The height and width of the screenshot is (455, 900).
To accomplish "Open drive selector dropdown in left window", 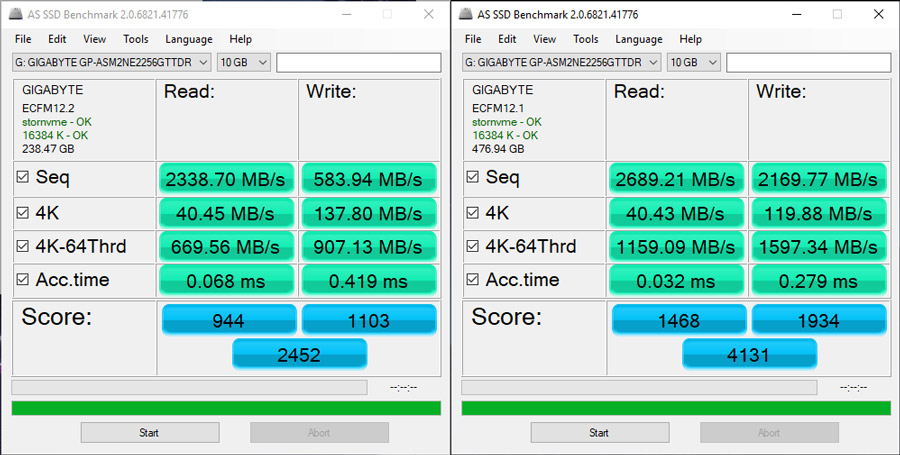I will pos(111,63).
